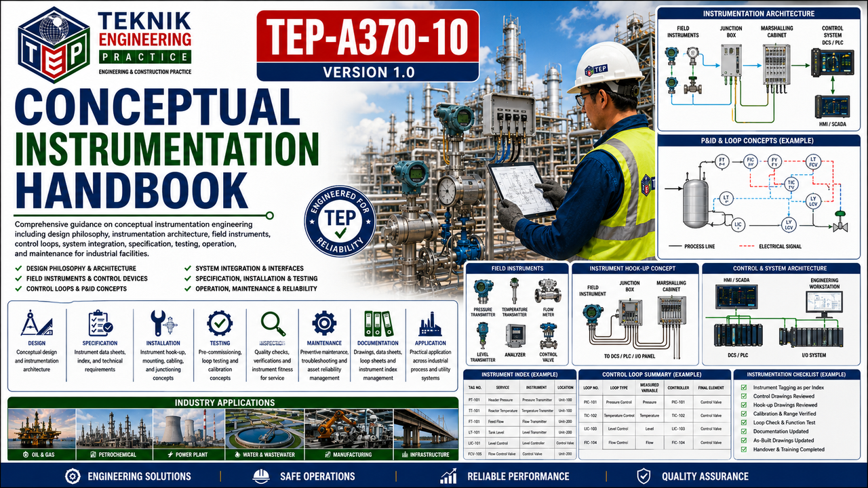Click the Instrumentation Architecture panel header
Image resolution: width=868 pixels, height=488 pixels.
(x=759, y=14)
